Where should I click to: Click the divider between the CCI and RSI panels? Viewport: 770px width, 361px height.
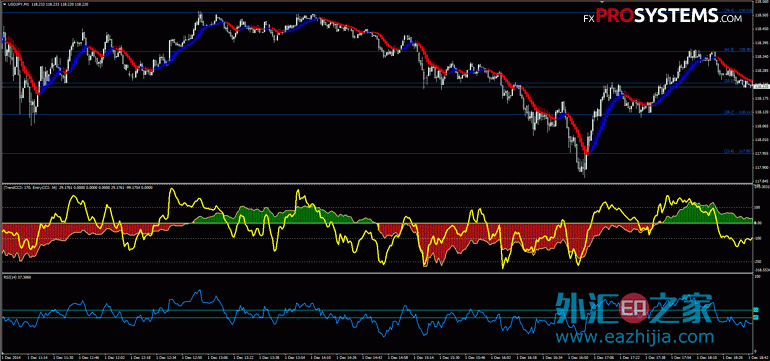coord(377,274)
